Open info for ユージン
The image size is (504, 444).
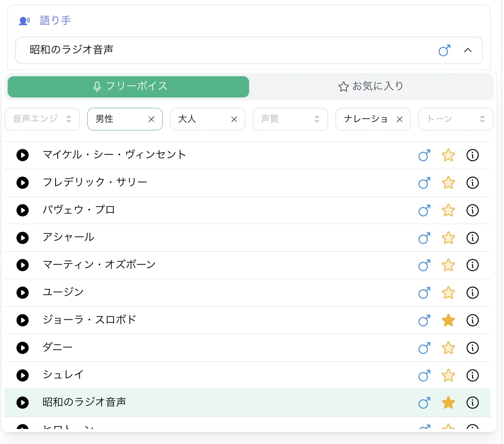(x=473, y=293)
